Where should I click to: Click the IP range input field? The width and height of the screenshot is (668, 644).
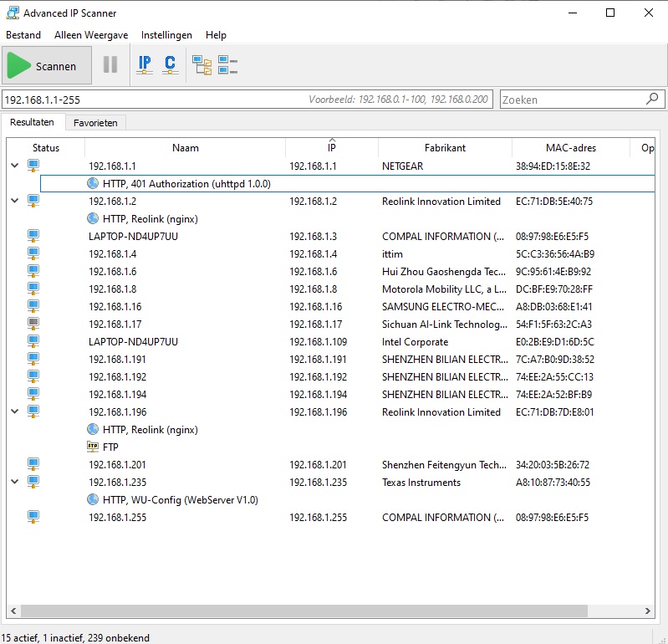click(150, 100)
